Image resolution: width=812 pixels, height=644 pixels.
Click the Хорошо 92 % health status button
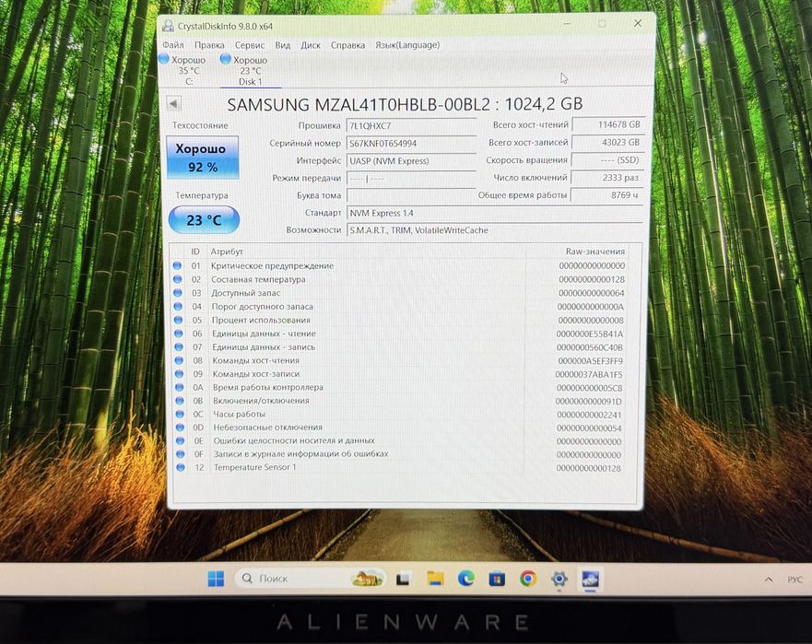(x=203, y=158)
